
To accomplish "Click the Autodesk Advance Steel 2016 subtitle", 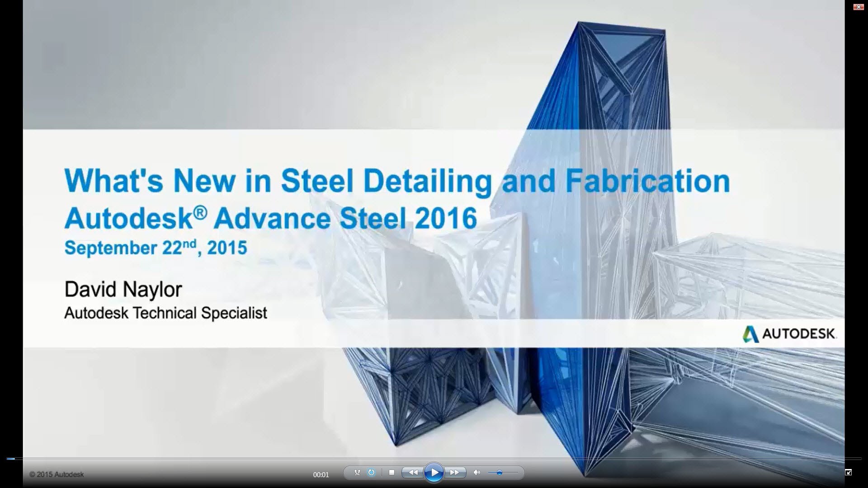I will point(270,218).
